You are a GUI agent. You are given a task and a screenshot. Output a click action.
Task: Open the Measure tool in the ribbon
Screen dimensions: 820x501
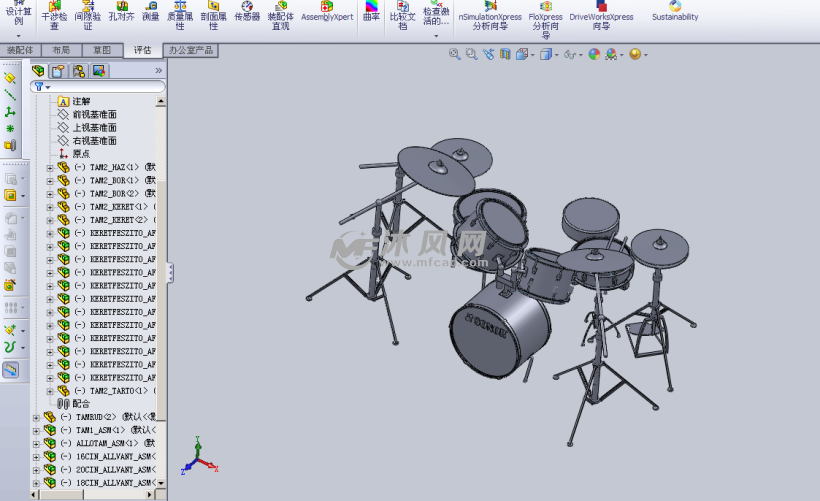click(x=150, y=11)
